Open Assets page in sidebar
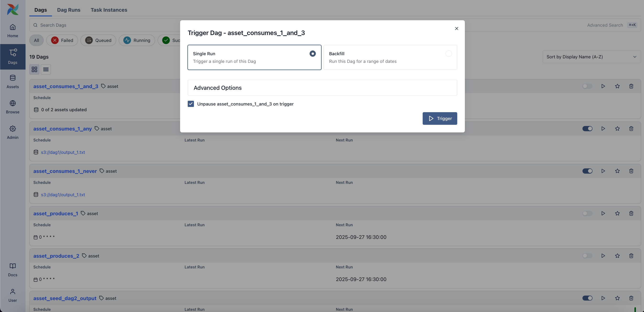Image resolution: width=644 pixels, height=312 pixels. 12,81
